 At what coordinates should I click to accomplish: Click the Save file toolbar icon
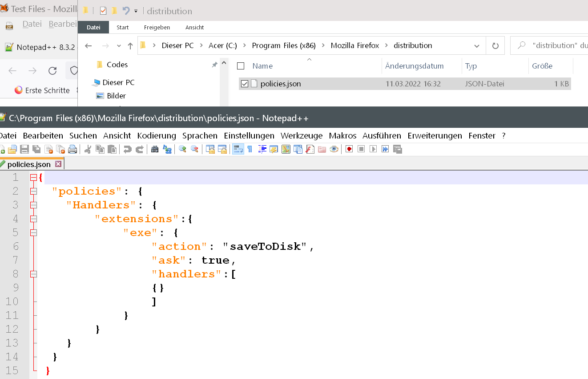pos(25,149)
